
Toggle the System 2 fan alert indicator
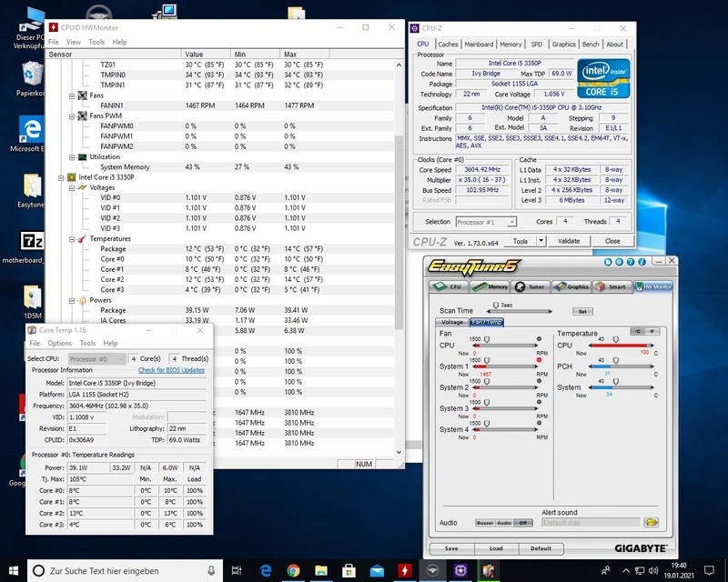(539, 381)
